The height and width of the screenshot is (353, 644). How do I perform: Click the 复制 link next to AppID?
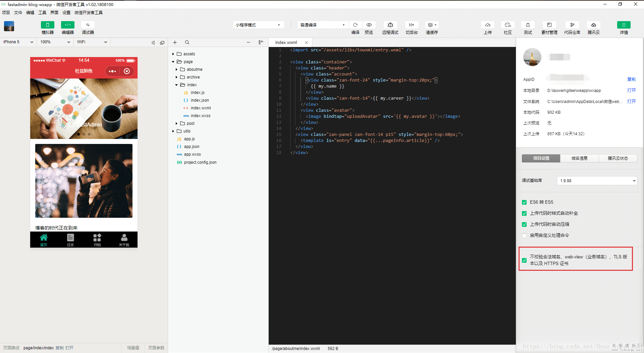pyautogui.click(x=631, y=80)
